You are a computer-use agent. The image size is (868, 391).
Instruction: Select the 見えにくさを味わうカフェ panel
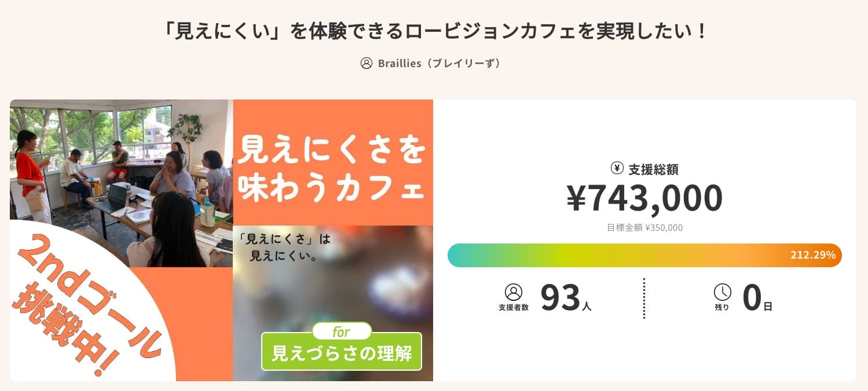[x=333, y=162]
